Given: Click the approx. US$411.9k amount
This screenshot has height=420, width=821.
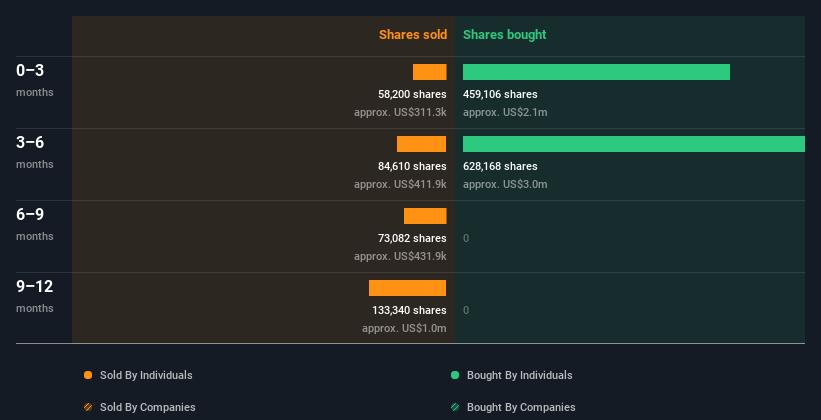Looking at the screenshot, I should click(400, 184).
